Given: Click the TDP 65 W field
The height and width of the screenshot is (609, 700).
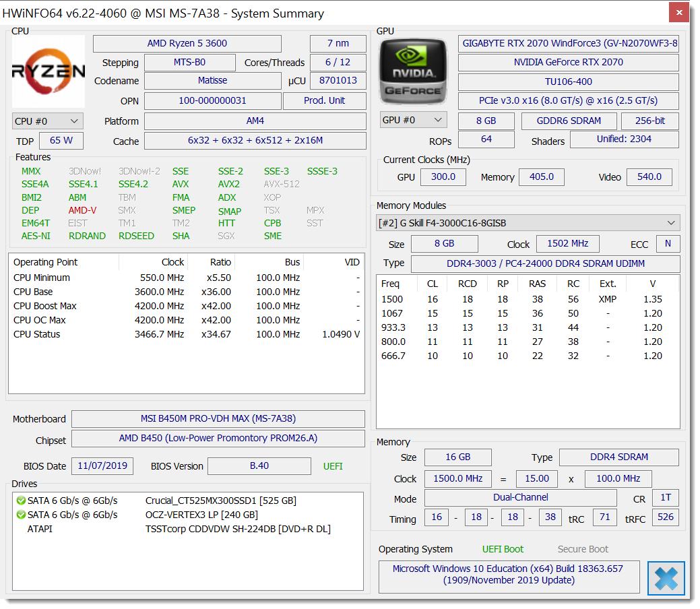Looking at the screenshot, I should click(61, 141).
